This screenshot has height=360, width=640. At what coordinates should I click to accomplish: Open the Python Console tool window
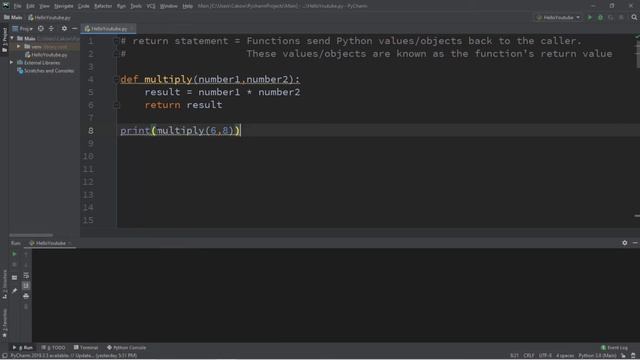pos(127,348)
